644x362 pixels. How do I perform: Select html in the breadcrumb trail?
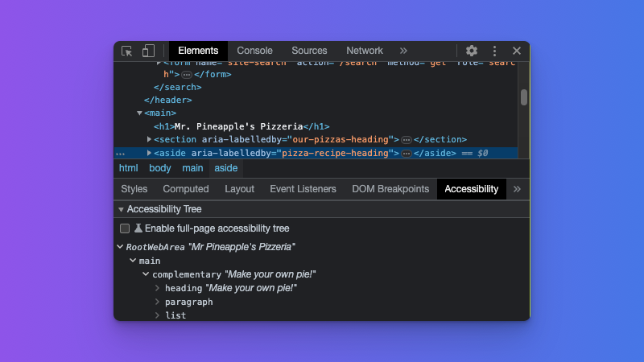tap(129, 168)
